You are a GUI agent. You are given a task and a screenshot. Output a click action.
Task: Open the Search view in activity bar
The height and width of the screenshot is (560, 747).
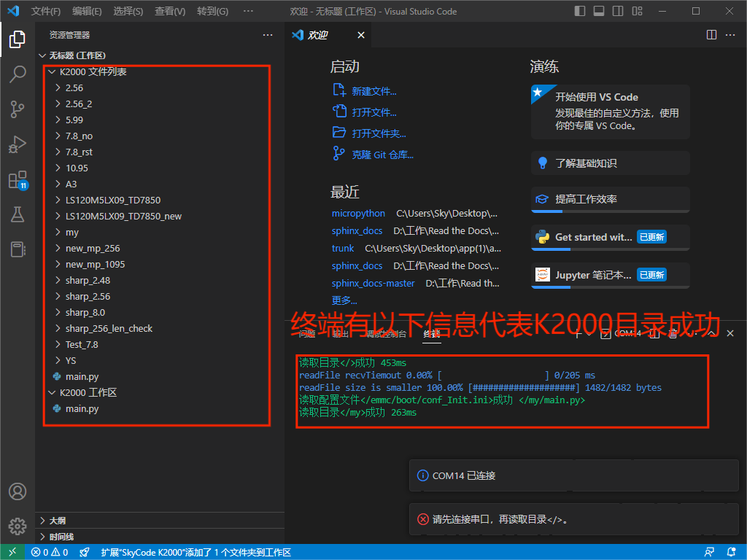click(18, 74)
